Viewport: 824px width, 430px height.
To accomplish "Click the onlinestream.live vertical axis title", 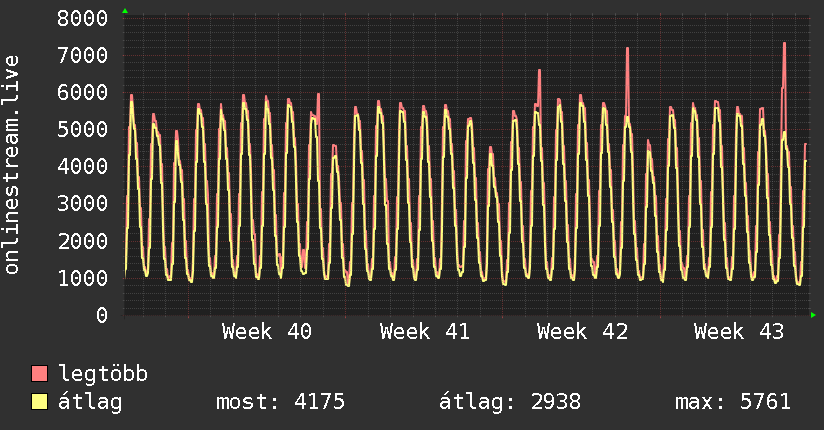I will pyautogui.click(x=12, y=165).
